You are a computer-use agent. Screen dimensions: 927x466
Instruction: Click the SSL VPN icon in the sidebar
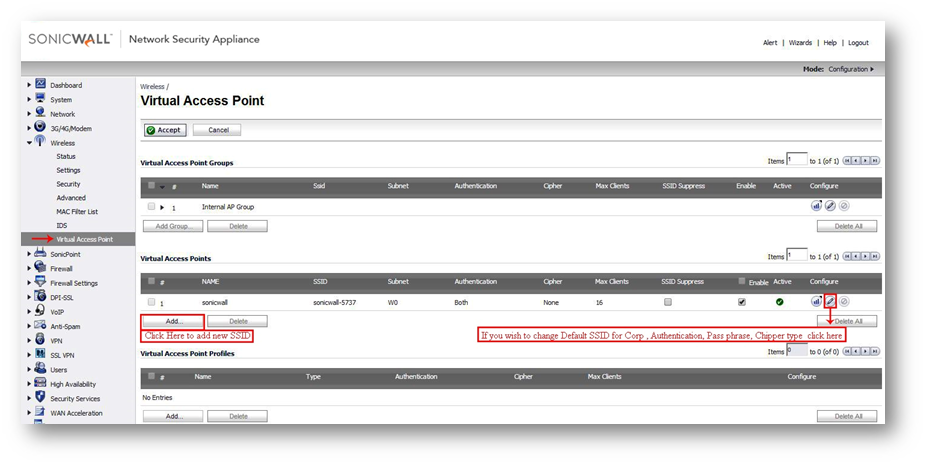40,354
